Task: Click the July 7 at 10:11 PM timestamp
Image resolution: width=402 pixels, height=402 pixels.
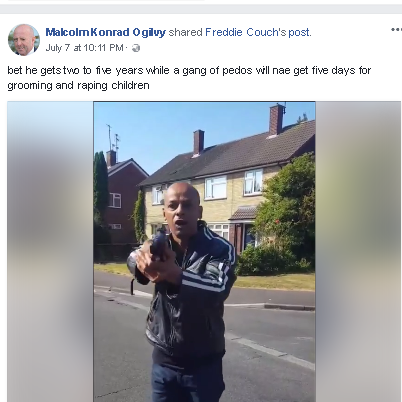Action: coord(85,48)
